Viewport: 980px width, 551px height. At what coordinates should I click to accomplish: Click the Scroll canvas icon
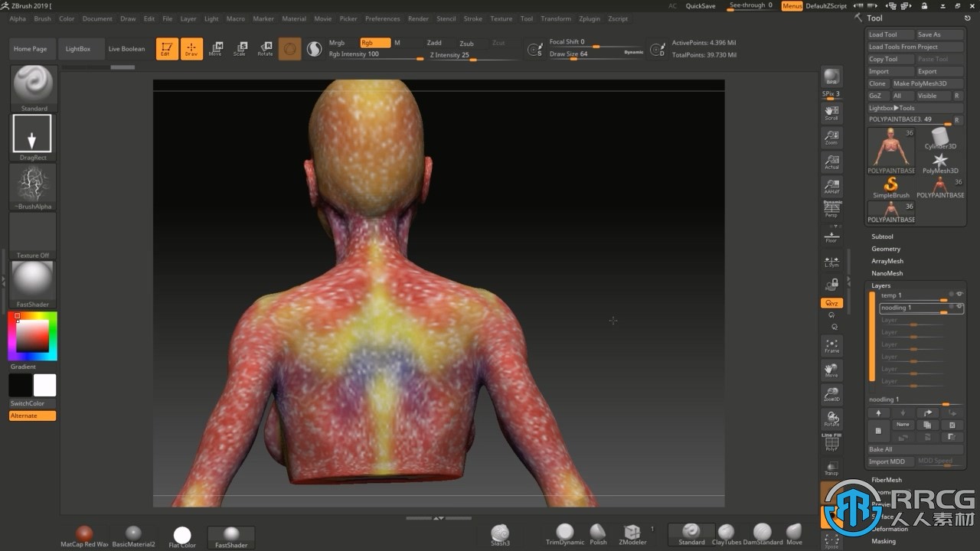pos(831,113)
